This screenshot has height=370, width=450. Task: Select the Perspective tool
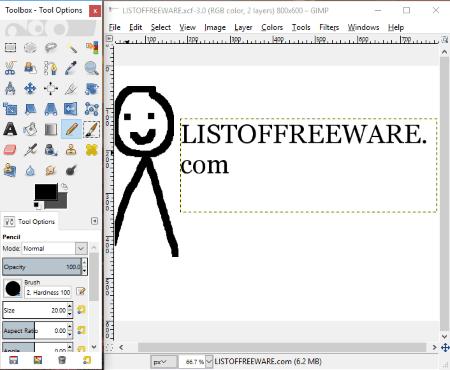51,109
